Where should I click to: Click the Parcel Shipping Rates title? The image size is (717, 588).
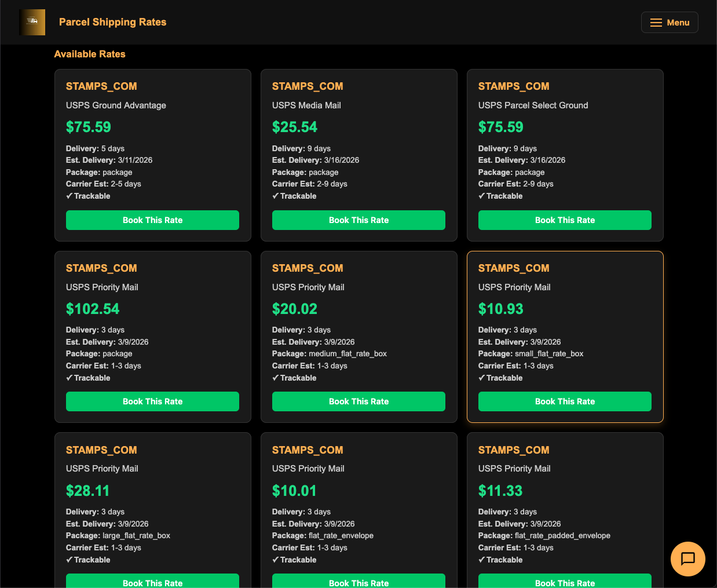pyautogui.click(x=112, y=22)
